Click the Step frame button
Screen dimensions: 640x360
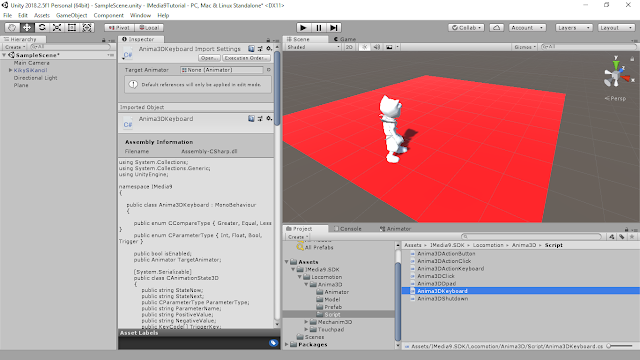tap(333, 28)
